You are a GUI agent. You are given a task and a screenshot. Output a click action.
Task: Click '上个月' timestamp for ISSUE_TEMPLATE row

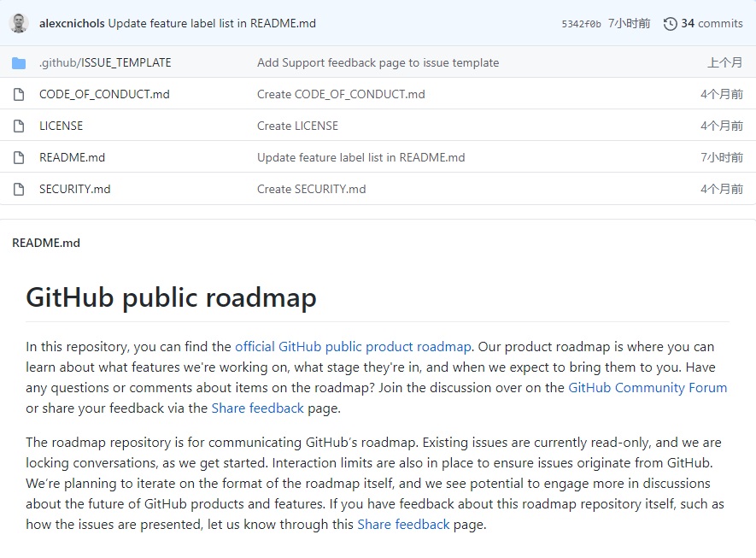[725, 62]
